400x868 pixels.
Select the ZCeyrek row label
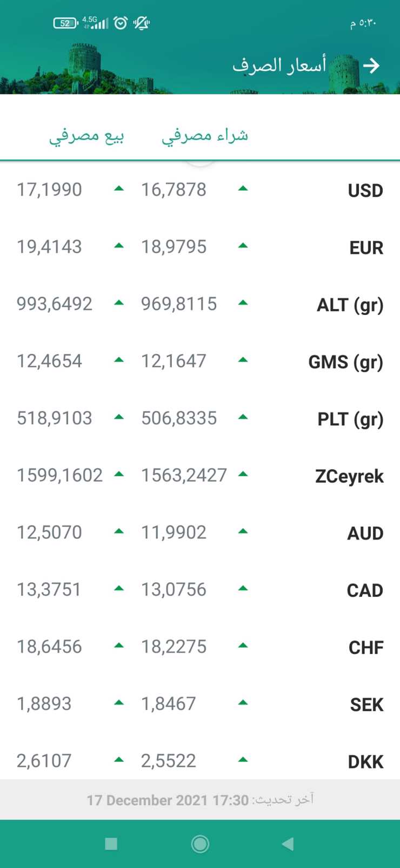point(349,476)
